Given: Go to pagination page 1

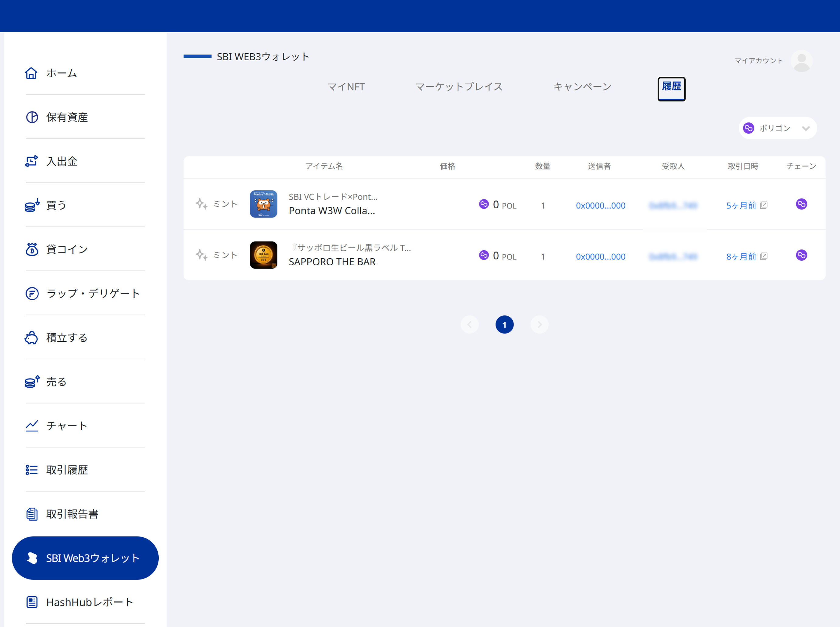Looking at the screenshot, I should click(504, 325).
